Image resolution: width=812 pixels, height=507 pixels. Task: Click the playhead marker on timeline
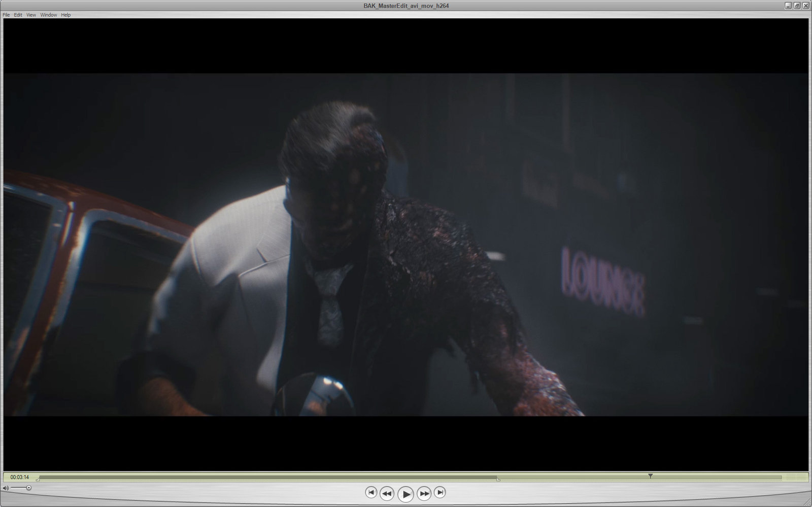click(x=650, y=476)
